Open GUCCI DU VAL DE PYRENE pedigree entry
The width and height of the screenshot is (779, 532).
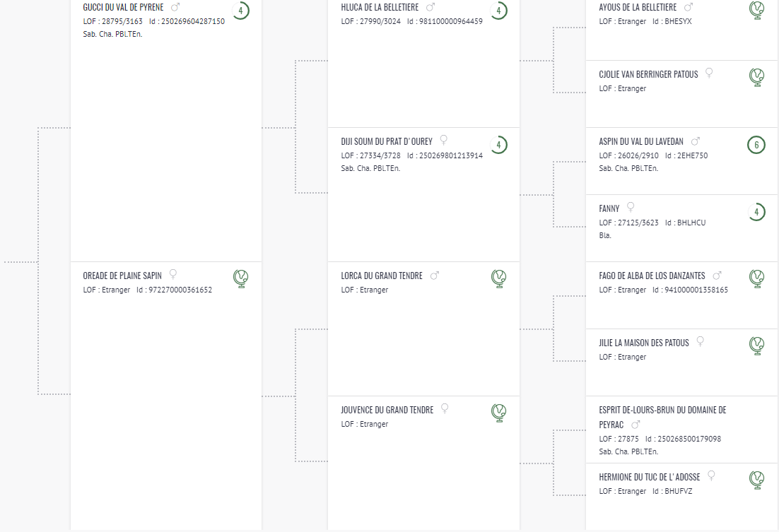click(x=123, y=8)
